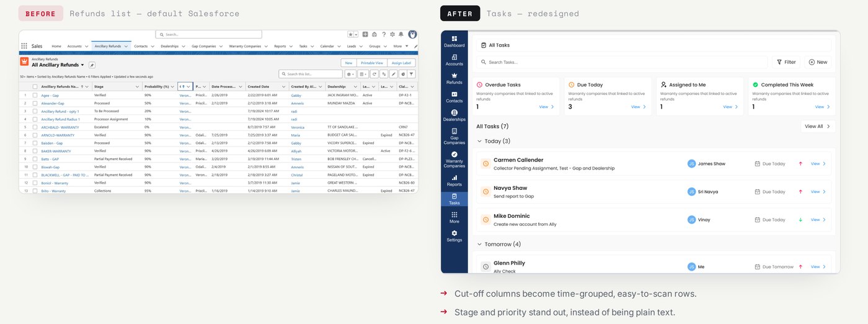Select the highlighted Tasks sidebar item
This screenshot has width=868, height=324.
click(x=454, y=199)
